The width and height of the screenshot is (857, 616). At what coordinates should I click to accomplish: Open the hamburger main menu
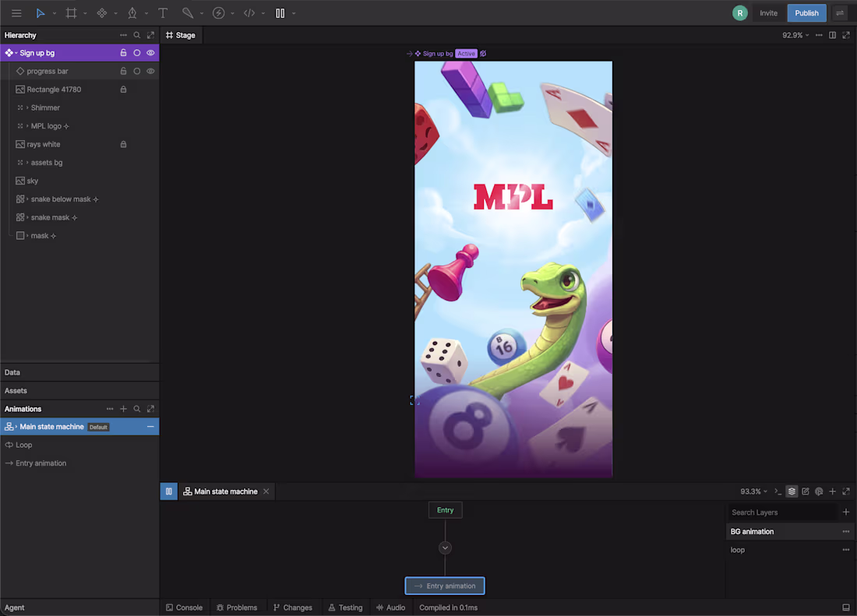[16, 13]
